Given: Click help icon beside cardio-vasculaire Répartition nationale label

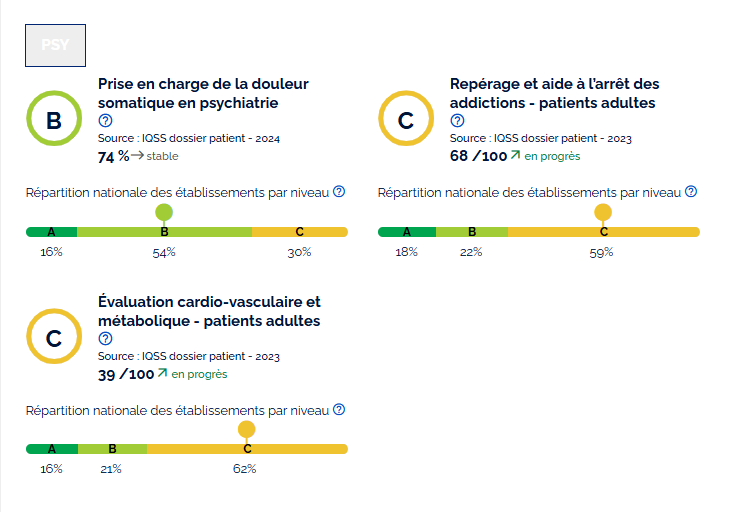Looking at the screenshot, I should coord(339,409).
